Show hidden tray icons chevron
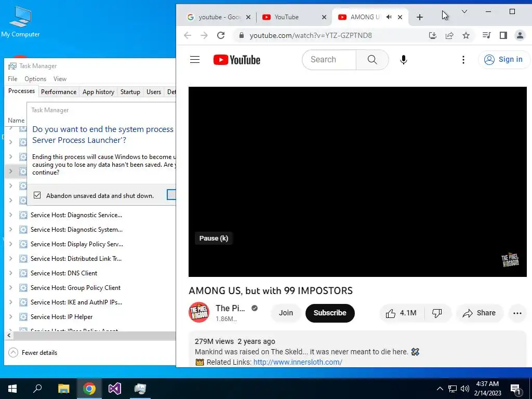Screen dimensions: 532x399 click(x=440, y=389)
